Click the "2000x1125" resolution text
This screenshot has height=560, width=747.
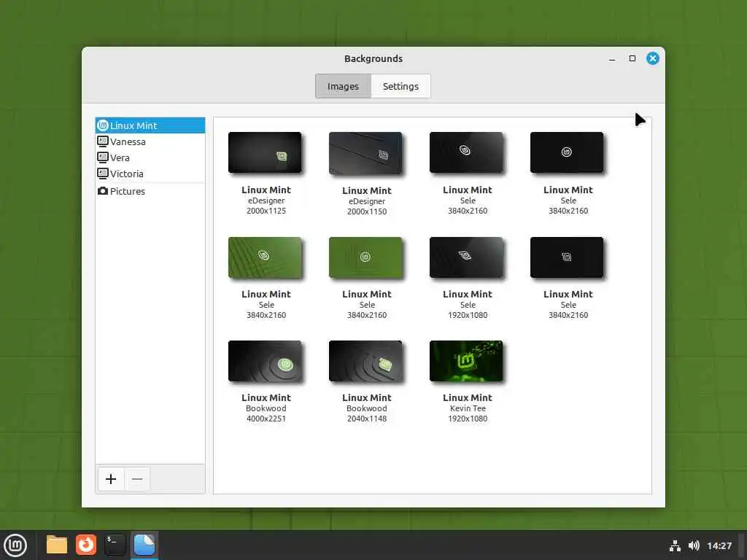(x=266, y=211)
